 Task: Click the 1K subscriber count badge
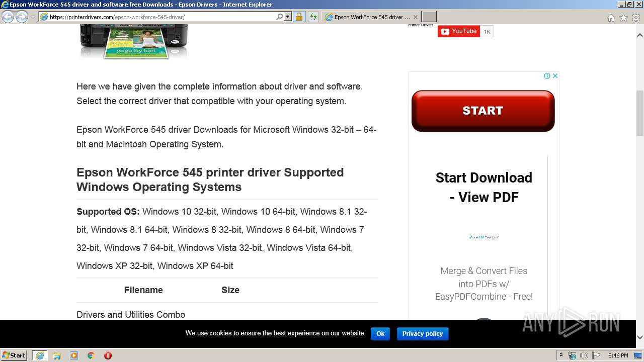tap(487, 31)
